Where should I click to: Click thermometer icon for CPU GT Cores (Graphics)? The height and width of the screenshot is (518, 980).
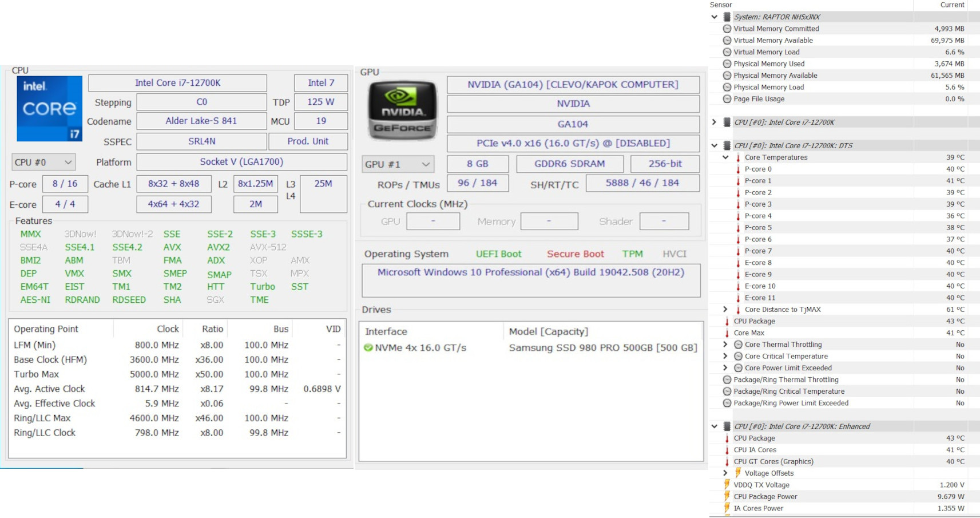pos(727,461)
